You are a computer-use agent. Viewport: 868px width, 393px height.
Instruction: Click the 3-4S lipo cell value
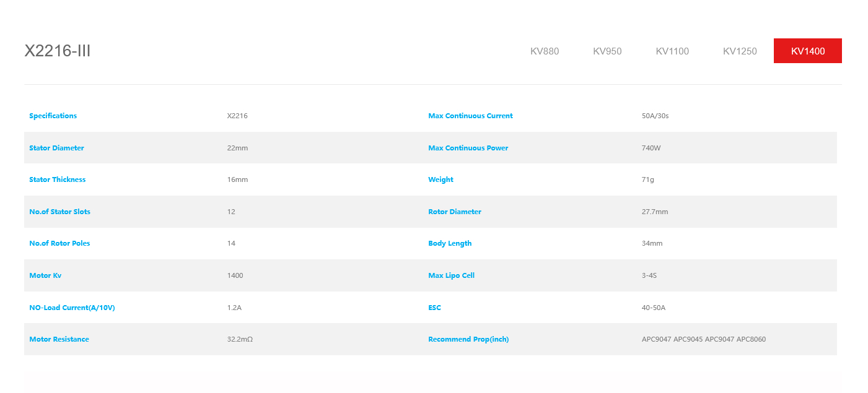pyautogui.click(x=649, y=275)
